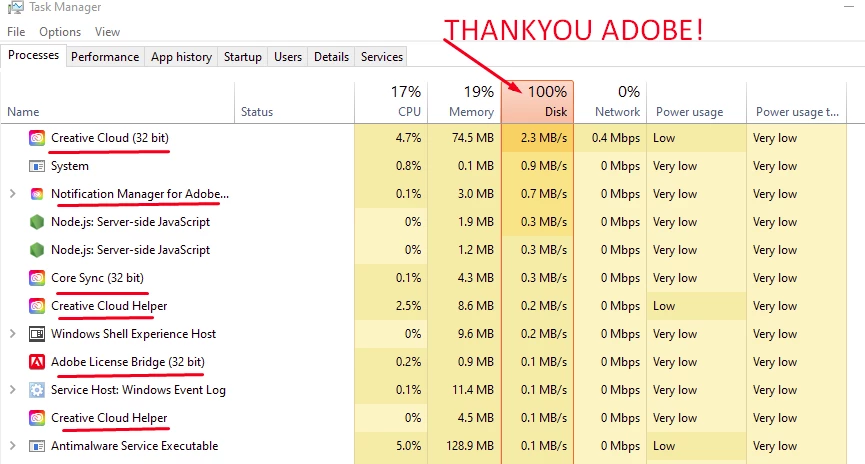The height and width of the screenshot is (464, 865).
Task: Select Windows Shell Experience Host name
Action: pyautogui.click(x=134, y=334)
